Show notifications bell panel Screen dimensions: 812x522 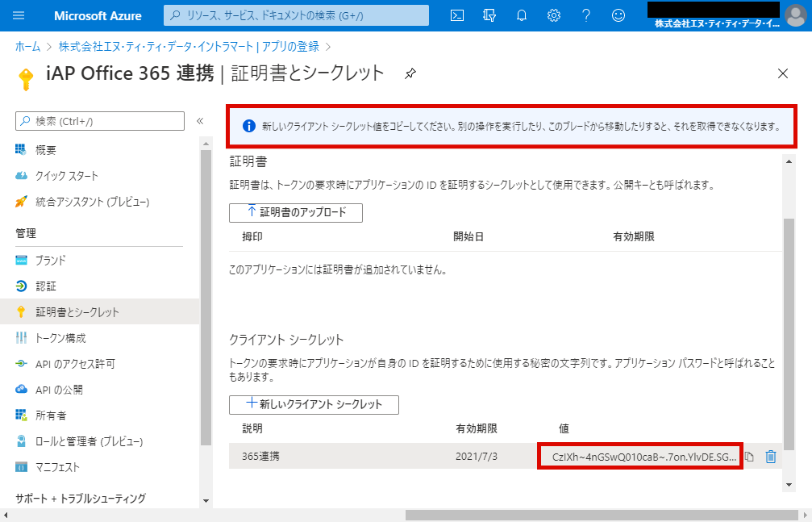522,15
